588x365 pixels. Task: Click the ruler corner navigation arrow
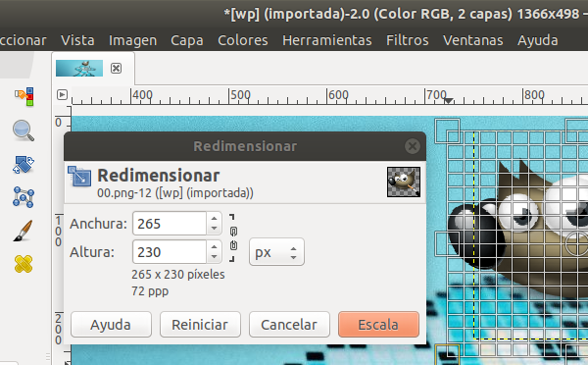pos(62,94)
